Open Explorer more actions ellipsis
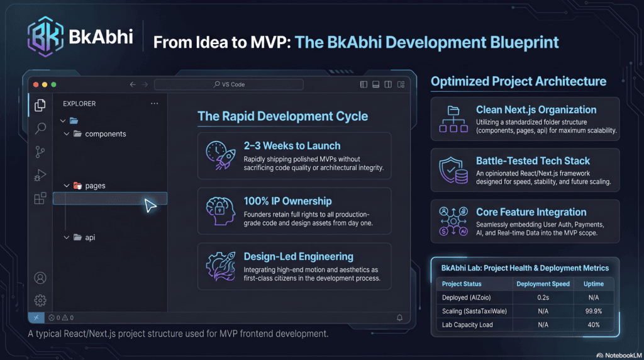This screenshot has height=360, width=644. click(155, 104)
